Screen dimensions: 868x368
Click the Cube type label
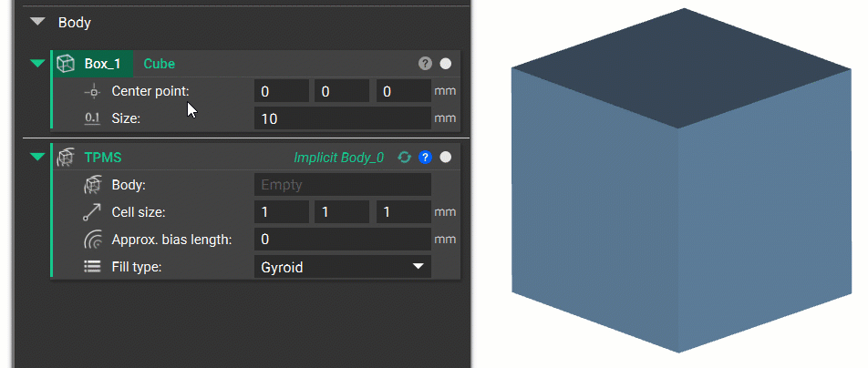pos(159,64)
